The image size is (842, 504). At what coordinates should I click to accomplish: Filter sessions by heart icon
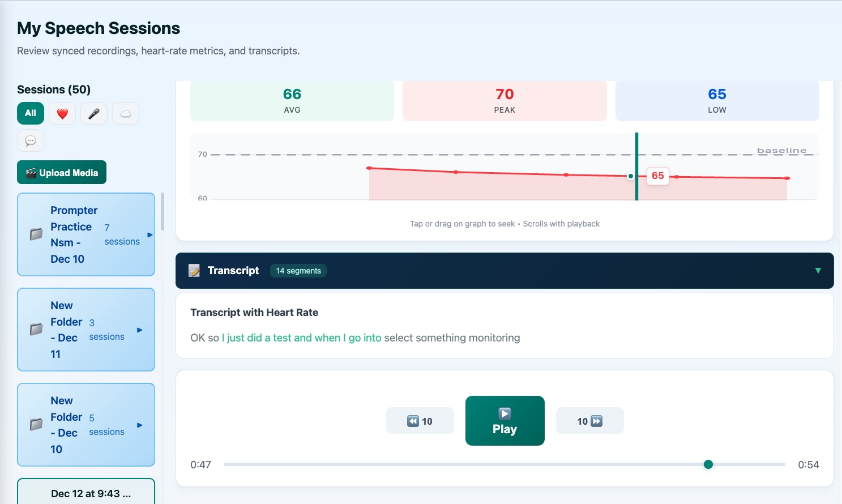click(62, 113)
